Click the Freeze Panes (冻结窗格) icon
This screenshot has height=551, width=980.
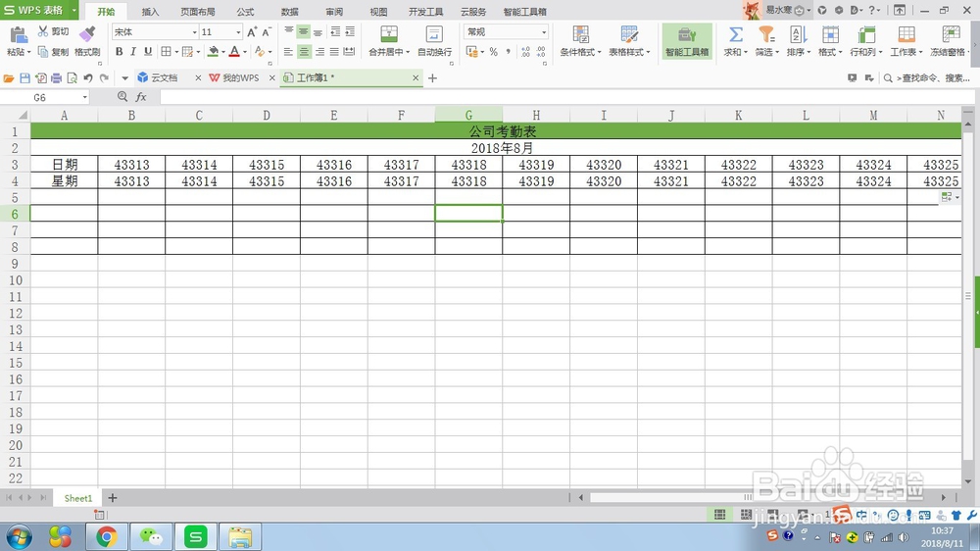coord(952,33)
